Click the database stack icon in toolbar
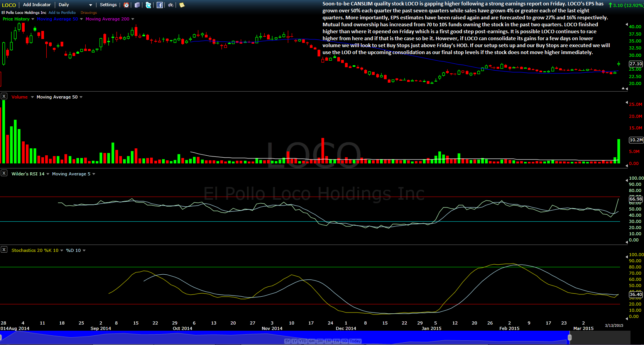The width and height of the screenshot is (644, 345). click(137, 5)
